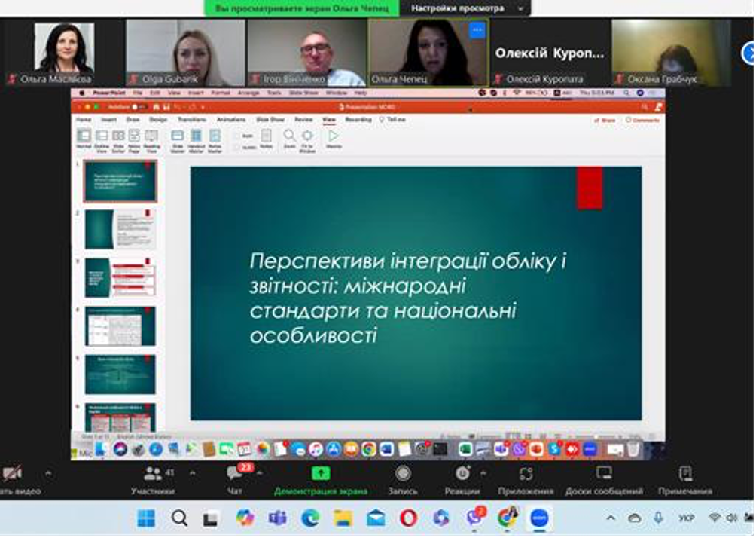Open the Примечания notes button
Screen dimensions: 756x538
685,481
